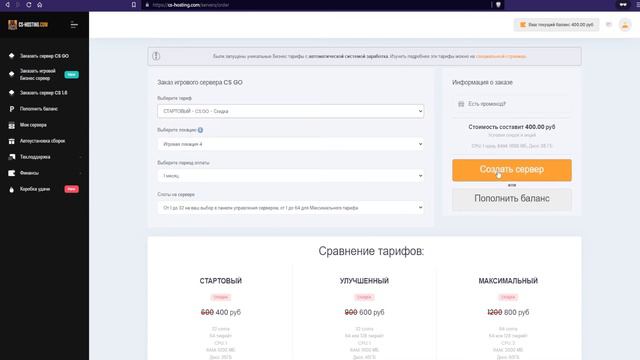640x360 pixels.
Task: Open the order CS GO server menu item
Action: (x=44, y=56)
